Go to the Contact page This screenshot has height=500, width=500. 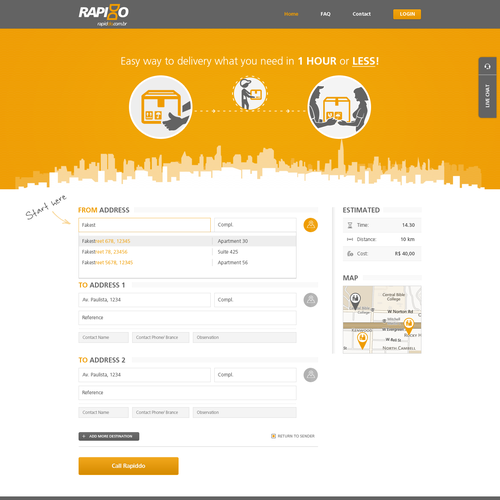pos(362,14)
